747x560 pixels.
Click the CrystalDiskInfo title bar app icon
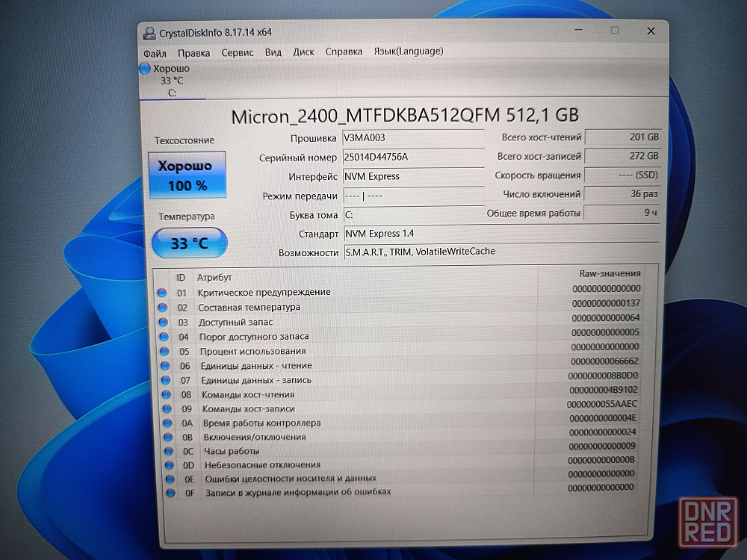149,32
